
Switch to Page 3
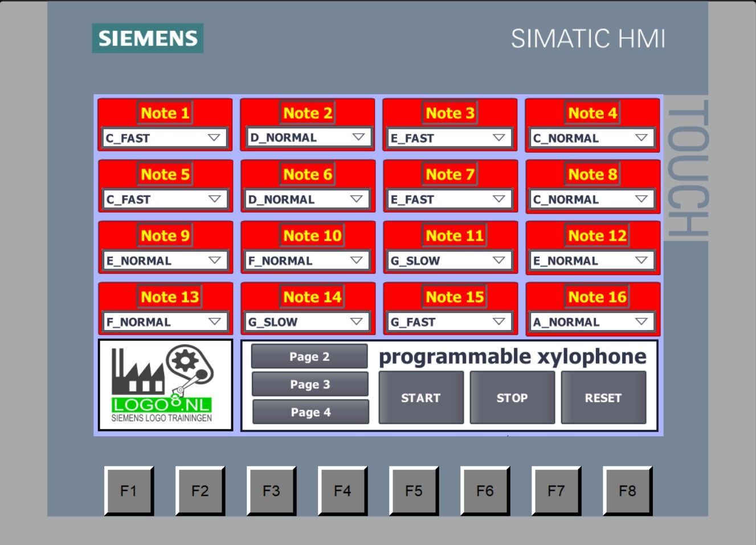click(x=310, y=384)
